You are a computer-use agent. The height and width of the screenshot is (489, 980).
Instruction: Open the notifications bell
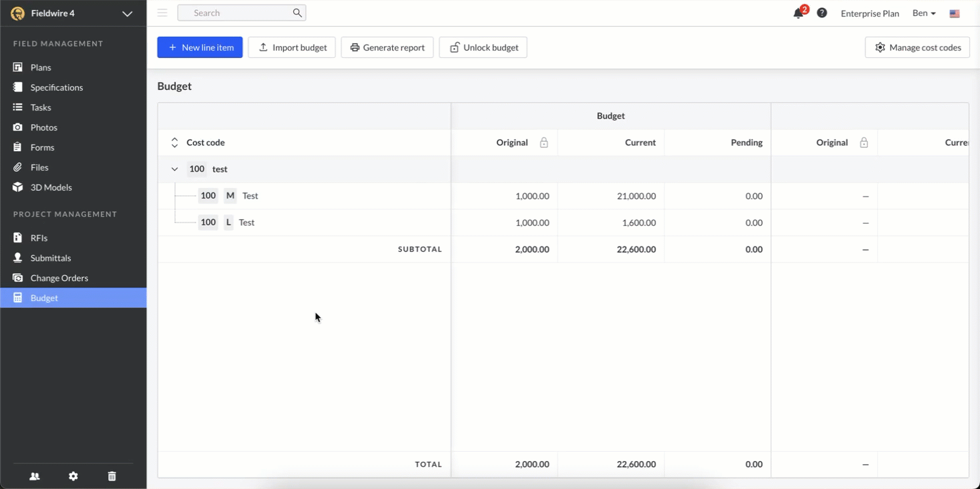click(x=798, y=13)
